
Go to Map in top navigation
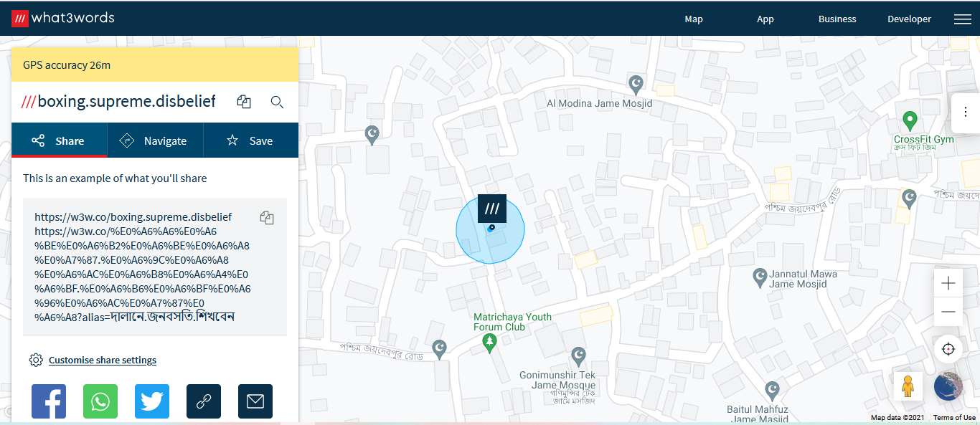pos(694,19)
